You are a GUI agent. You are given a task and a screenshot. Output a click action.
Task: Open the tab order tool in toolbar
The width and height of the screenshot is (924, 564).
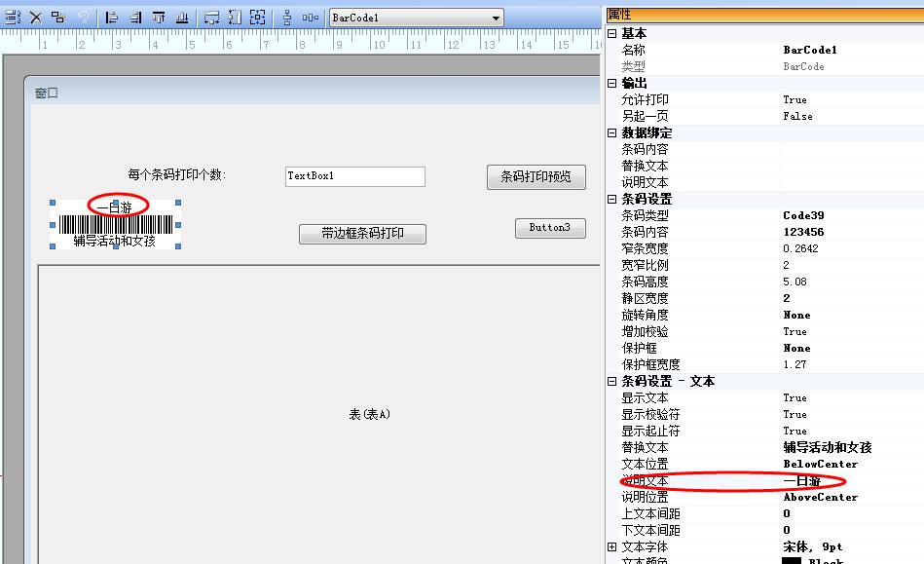13,18
